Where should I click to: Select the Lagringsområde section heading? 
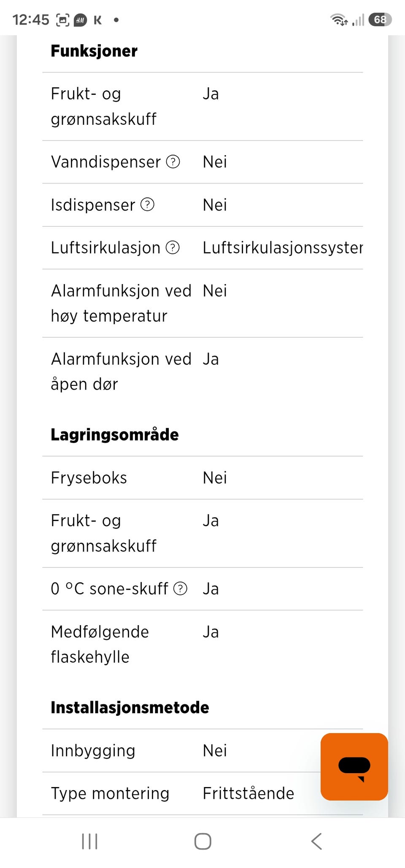[115, 435]
